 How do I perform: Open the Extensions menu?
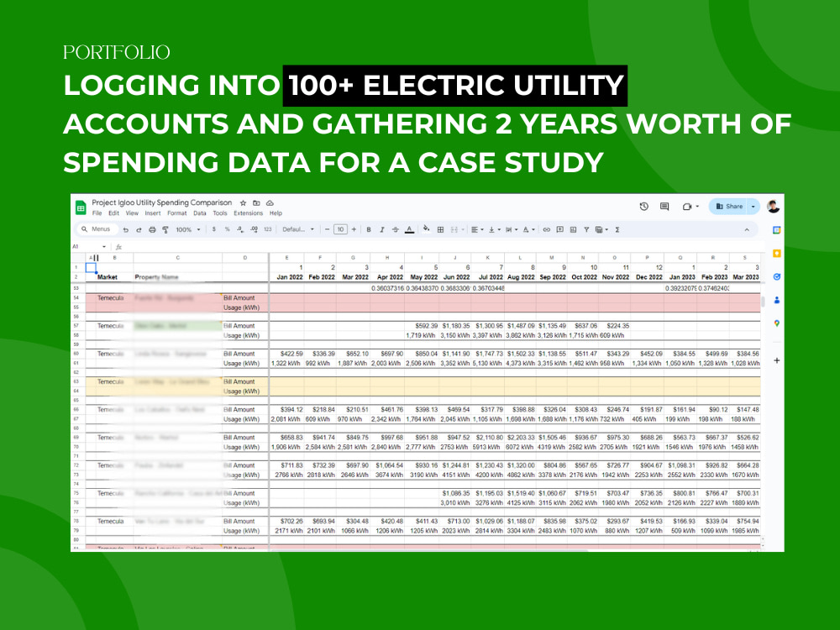248,213
